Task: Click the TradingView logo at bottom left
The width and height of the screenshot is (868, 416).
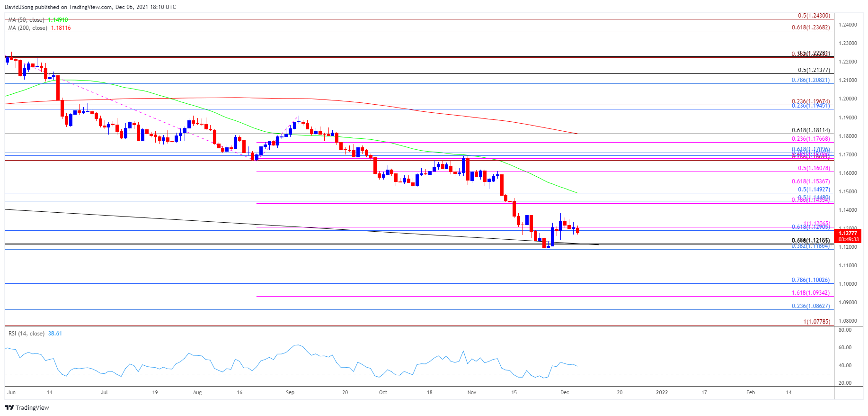Action: pyautogui.click(x=27, y=407)
